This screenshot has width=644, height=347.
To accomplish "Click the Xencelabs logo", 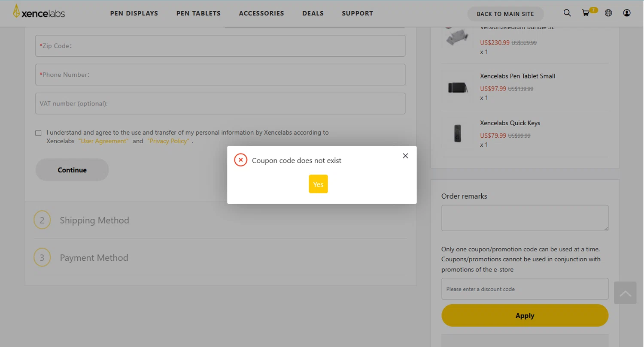I will [x=39, y=12].
